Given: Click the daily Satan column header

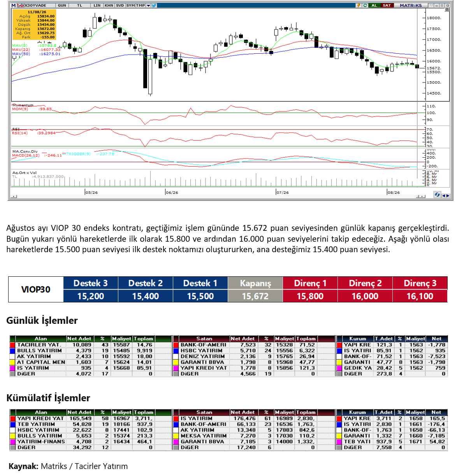Looking at the screenshot, I should (x=204, y=339).
